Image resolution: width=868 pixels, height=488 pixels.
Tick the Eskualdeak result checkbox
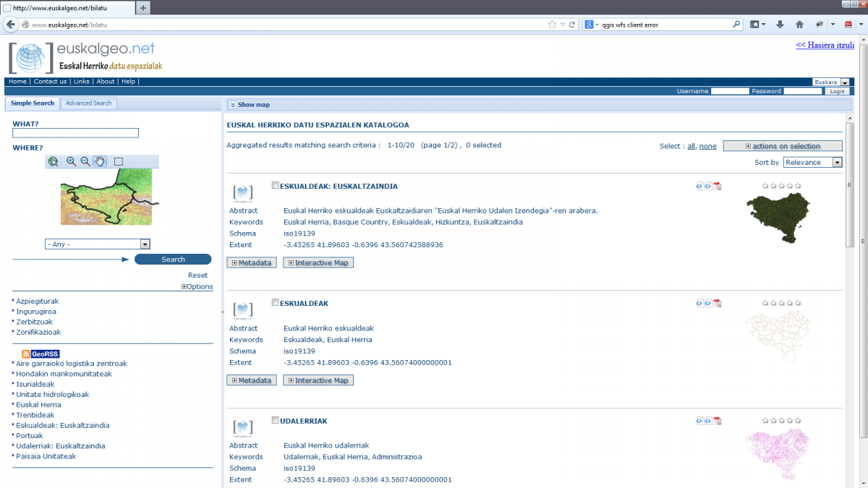[x=275, y=303]
